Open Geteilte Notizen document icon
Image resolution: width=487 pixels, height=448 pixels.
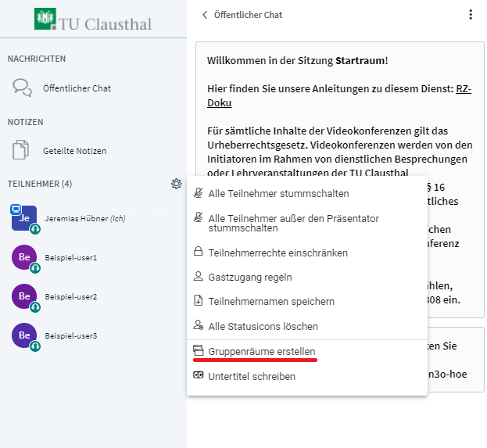[x=22, y=150]
